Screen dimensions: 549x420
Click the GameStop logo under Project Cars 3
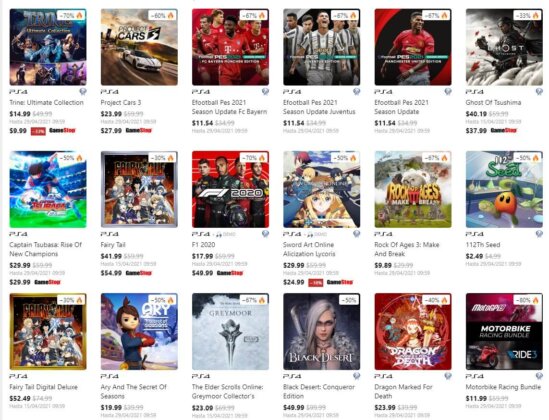(x=139, y=131)
